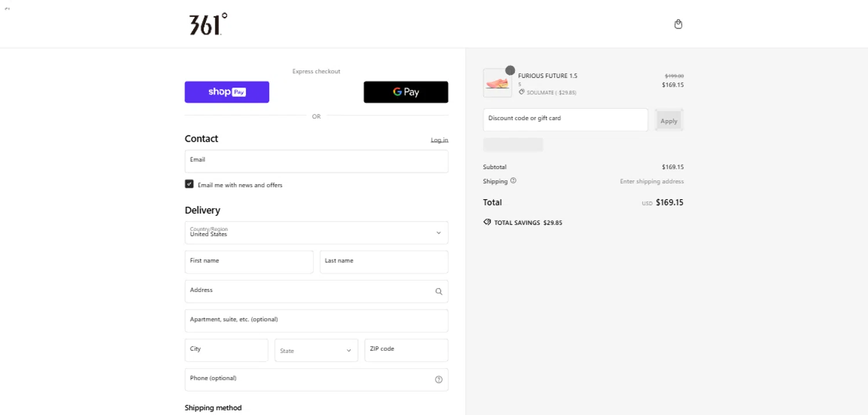Focus the Last name field
Viewport: 868px width, 415px height.
(x=384, y=262)
